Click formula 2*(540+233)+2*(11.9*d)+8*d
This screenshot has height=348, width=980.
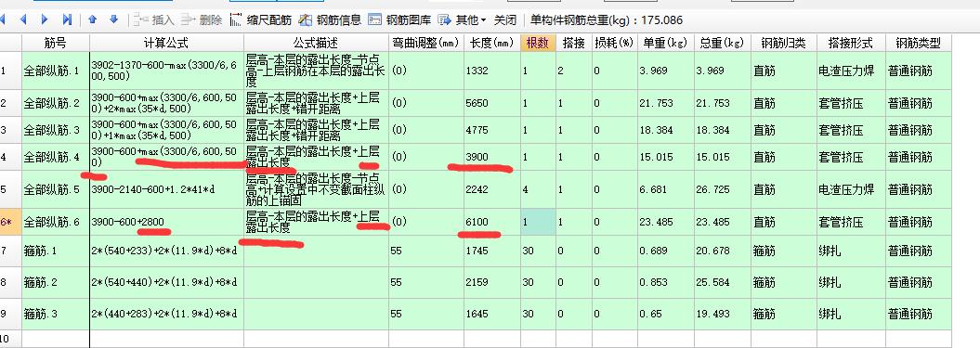tap(166, 251)
